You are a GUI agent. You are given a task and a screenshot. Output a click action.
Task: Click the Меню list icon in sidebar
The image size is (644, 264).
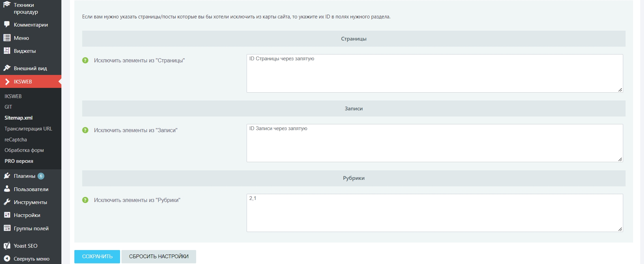(x=7, y=38)
